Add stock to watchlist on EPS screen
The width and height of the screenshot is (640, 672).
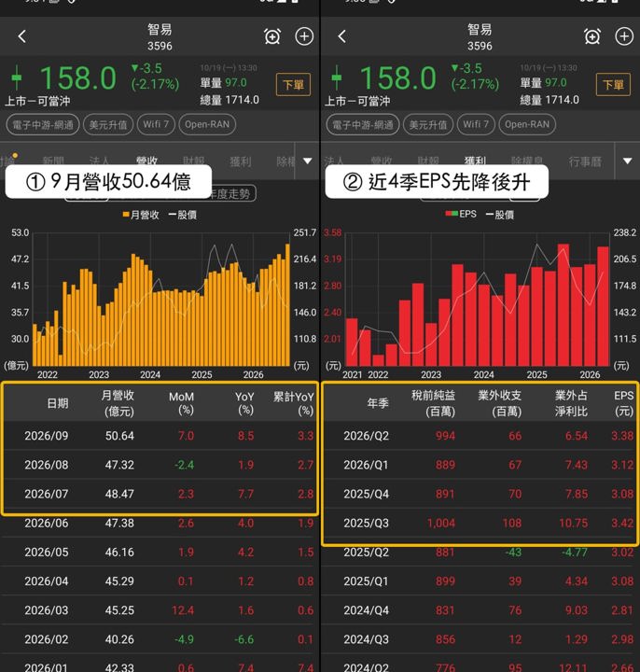[624, 36]
